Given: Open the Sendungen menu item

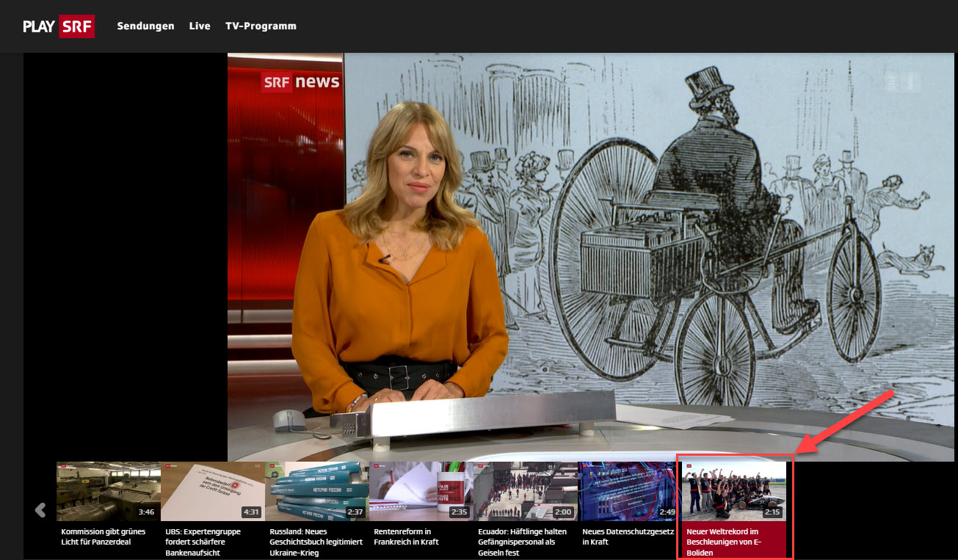Looking at the screenshot, I should click(145, 26).
